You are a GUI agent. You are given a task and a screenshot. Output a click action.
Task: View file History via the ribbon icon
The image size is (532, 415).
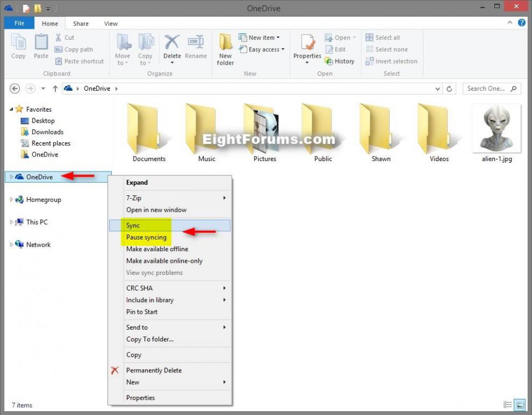pos(339,61)
